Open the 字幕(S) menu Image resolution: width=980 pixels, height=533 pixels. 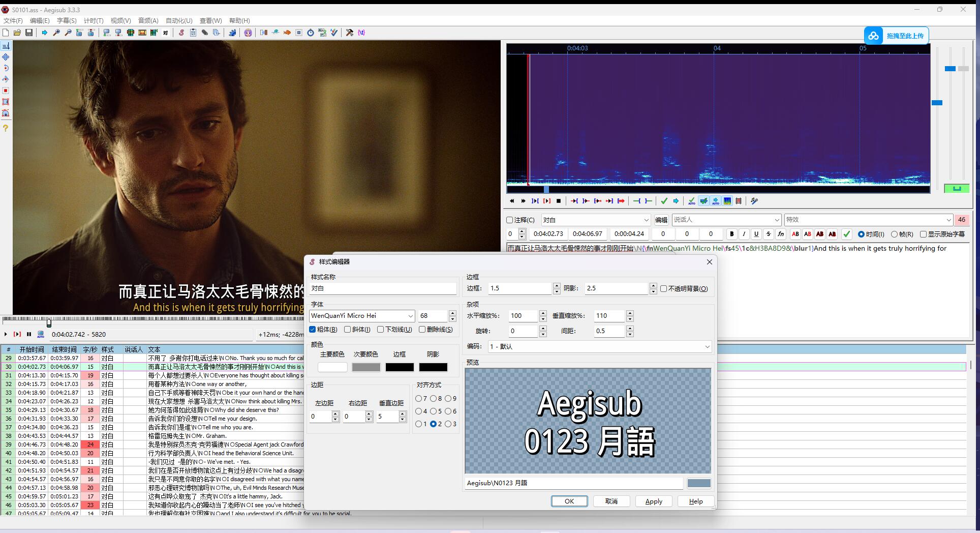point(67,21)
